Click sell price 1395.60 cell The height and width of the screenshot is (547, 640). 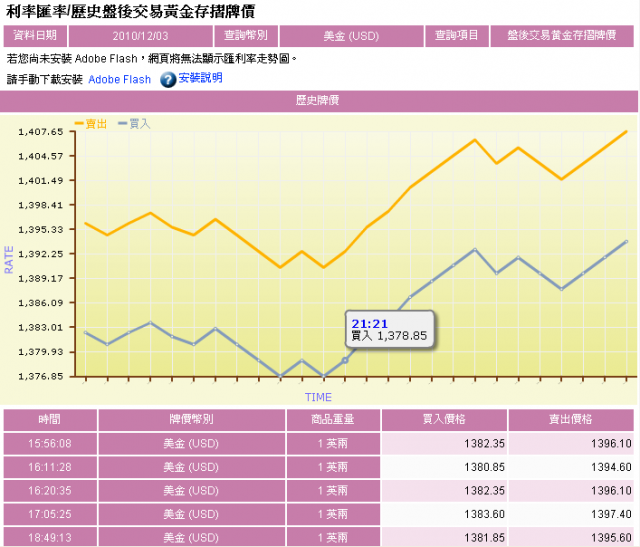(x=571, y=538)
